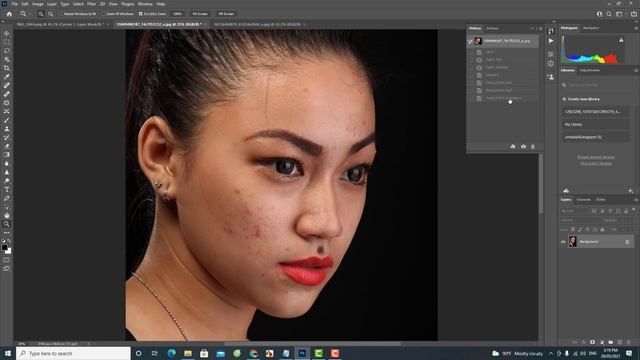Open search icon at top right

pyautogui.click(x=609, y=14)
